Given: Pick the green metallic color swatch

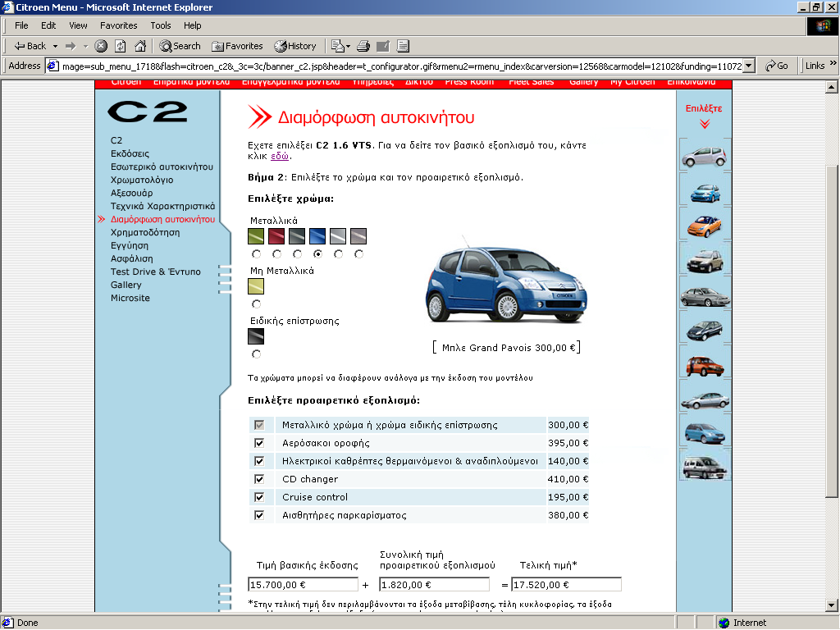Looking at the screenshot, I should click(x=256, y=236).
